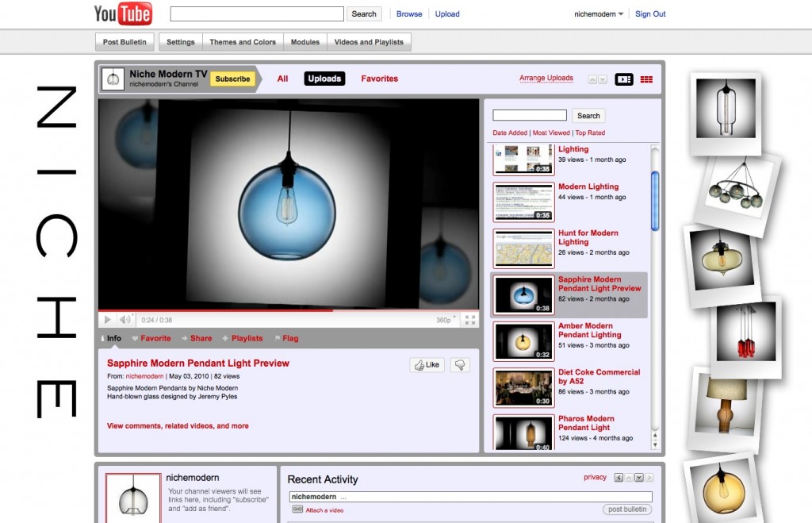Open the Themes and Colors settings
Viewport: 812px width, 523px height.
pyautogui.click(x=243, y=42)
